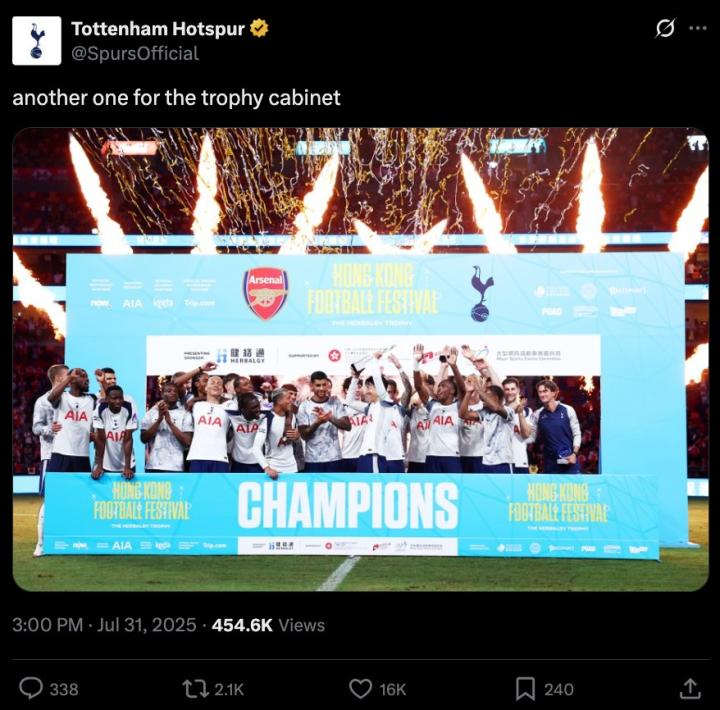Click the 240 bookmarks count
The image size is (720, 710).
click(558, 689)
